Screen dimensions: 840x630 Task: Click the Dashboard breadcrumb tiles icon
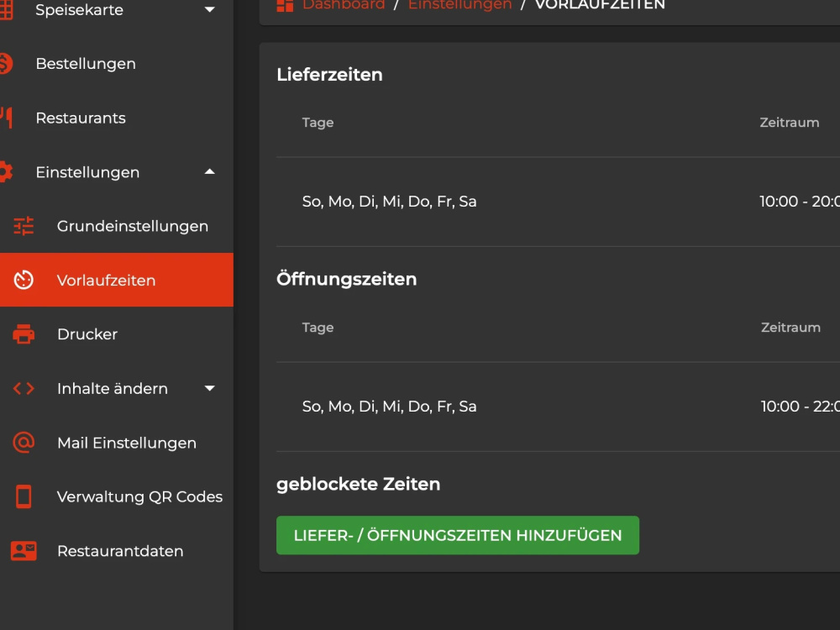tap(285, 5)
